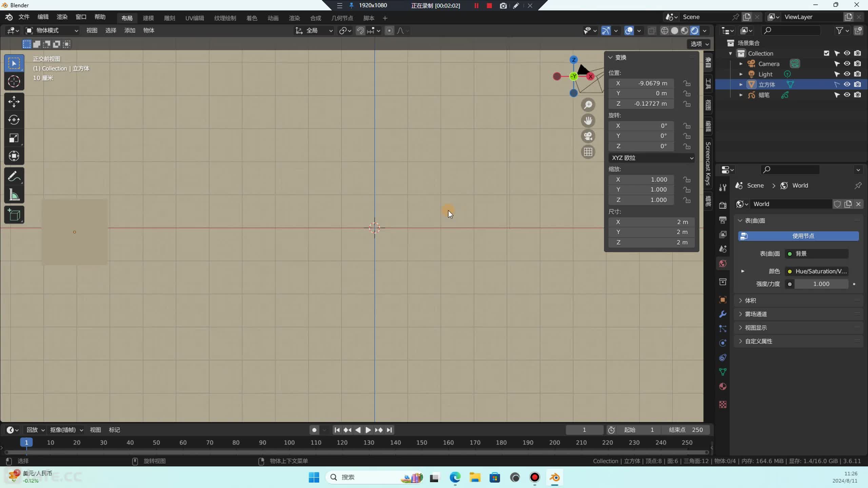Open the 编辑 menu

click(x=43, y=17)
